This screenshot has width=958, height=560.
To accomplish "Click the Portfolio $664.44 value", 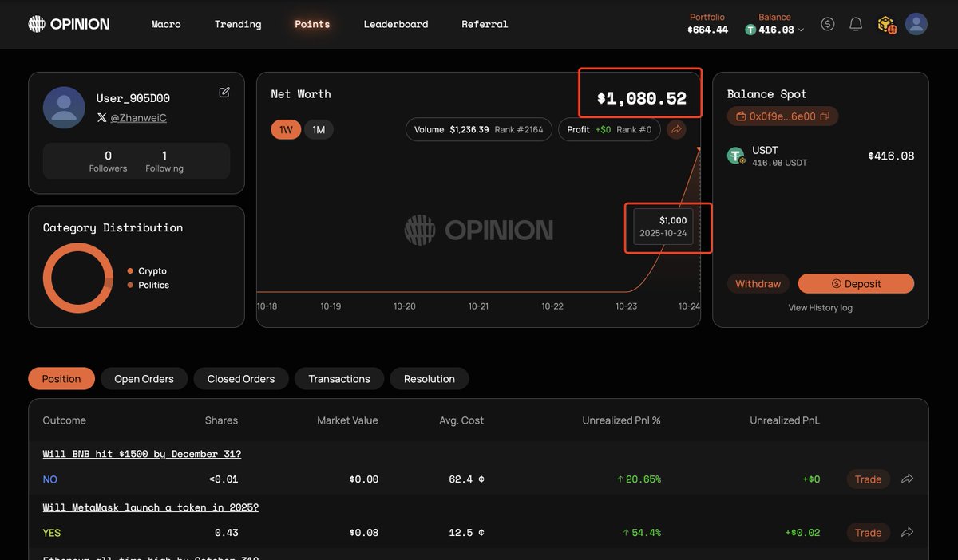I will point(708,30).
